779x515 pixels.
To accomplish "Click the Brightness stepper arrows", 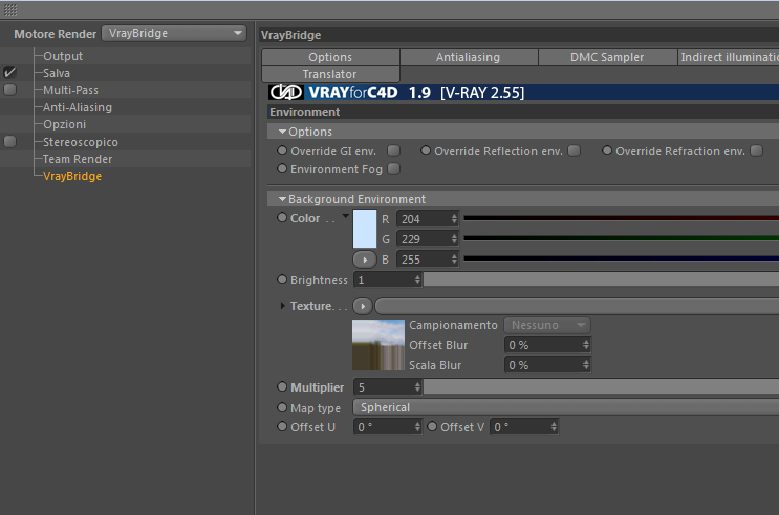I will [417, 280].
